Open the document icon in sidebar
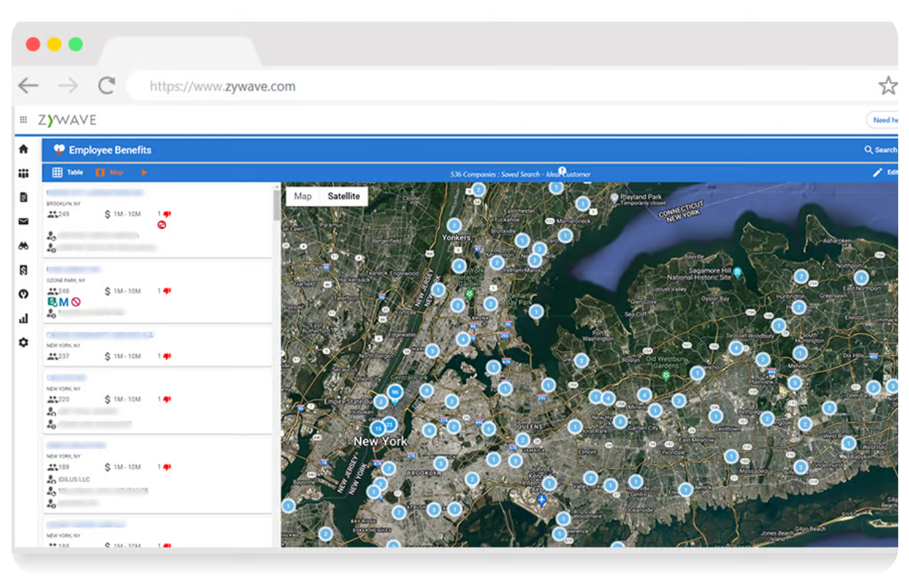Screen dimensions: 909x588 tap(23, 197)
